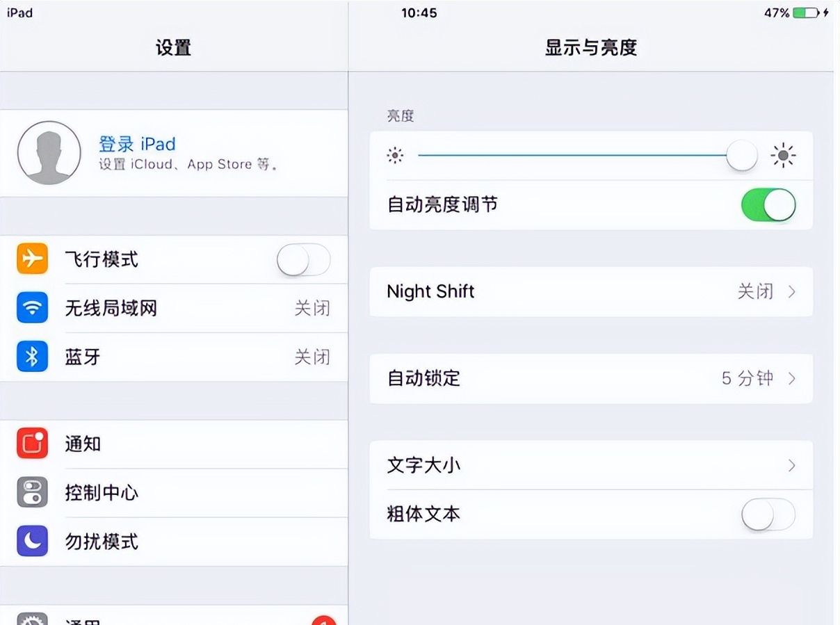The image size is (840, 625).
Task: Expand 自动锁定 auto-lock options
Action: point(591,378)
